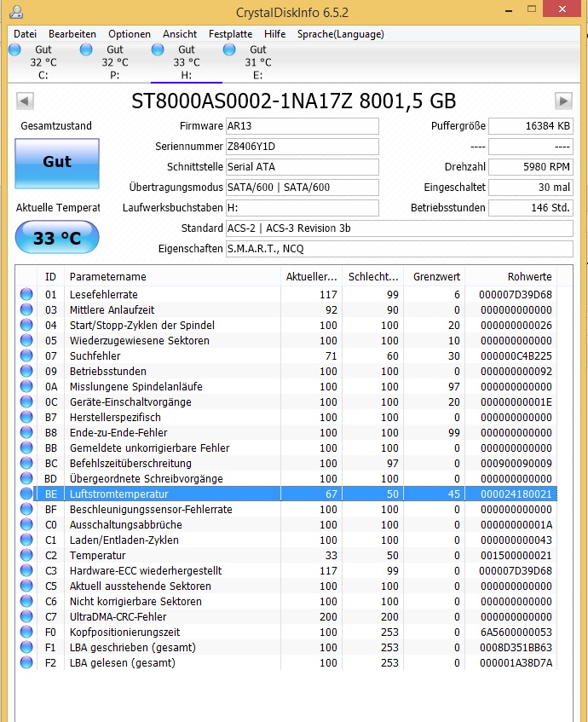This screenshot has width=588, height=722.
Task: Click status orb of Luftstromtemperatur row
Action: tap(26, 494)
